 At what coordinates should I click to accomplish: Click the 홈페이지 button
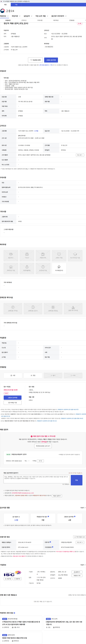(x=77, y=572)
